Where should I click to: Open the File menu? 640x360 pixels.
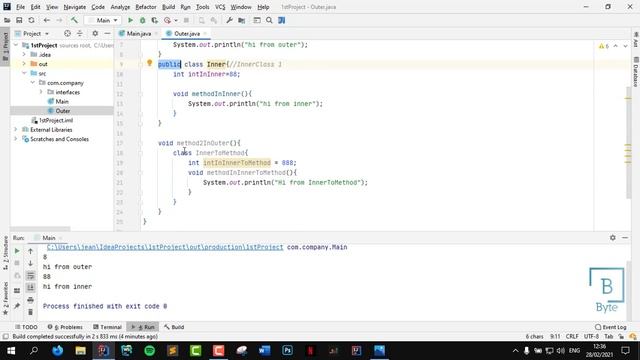[20, 7]
